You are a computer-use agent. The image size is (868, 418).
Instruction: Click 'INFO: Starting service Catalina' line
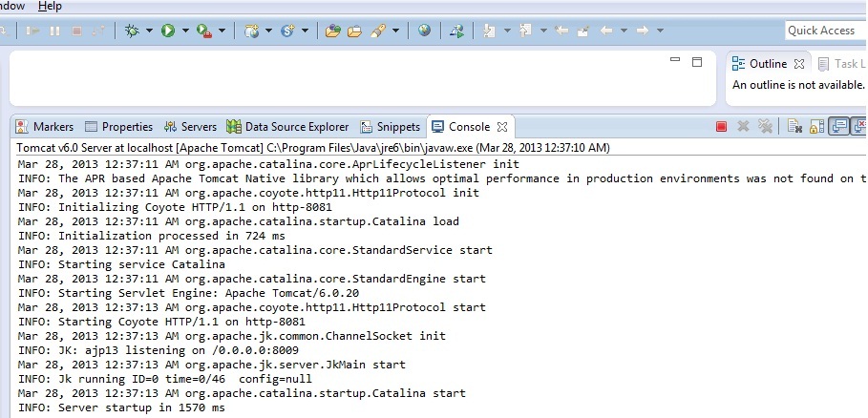click(x=122, y=264)
